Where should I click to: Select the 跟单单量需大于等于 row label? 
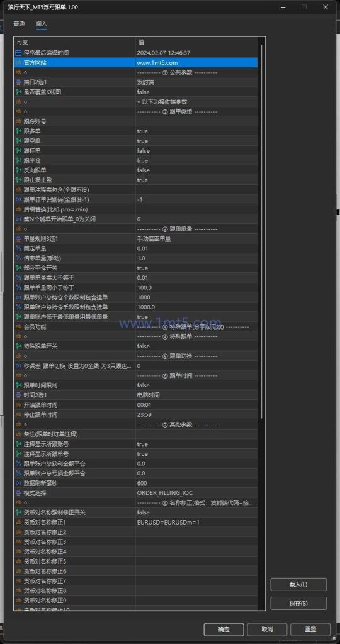coord(49,278)
